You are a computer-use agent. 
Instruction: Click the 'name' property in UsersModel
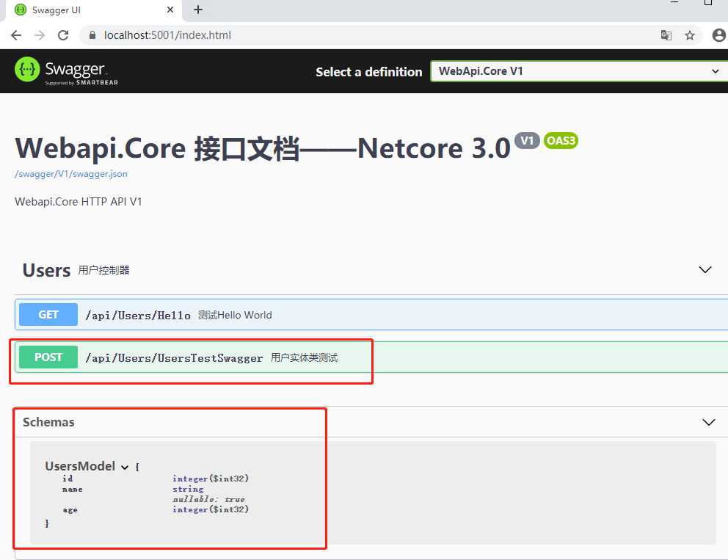73,490
